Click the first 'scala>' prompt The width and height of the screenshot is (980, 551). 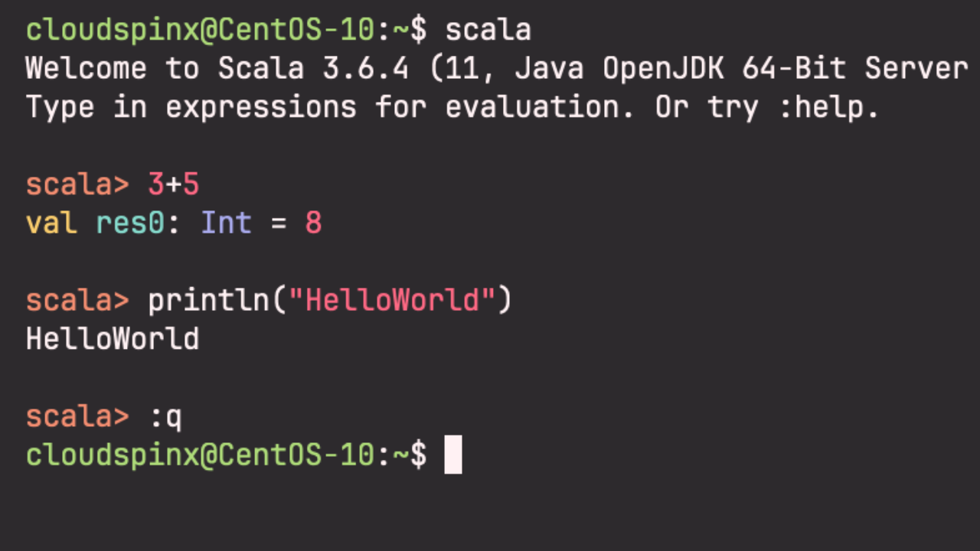coord(78,184)
